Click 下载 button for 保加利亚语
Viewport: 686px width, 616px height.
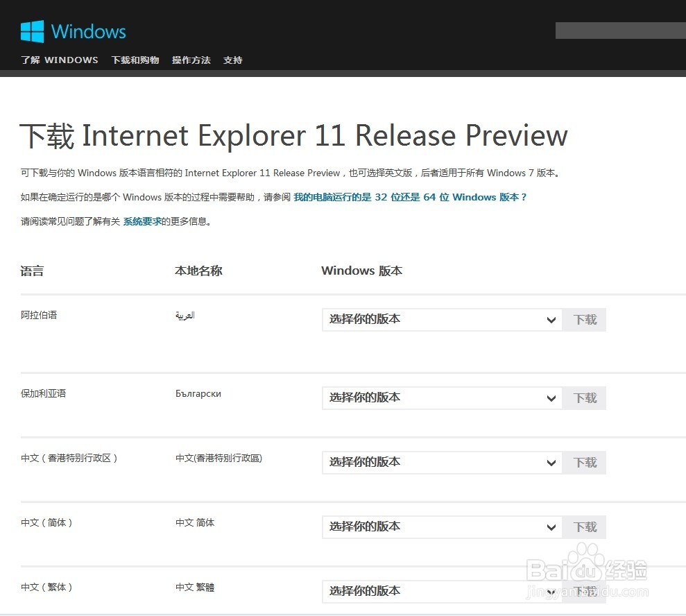(x=585, y=398)
